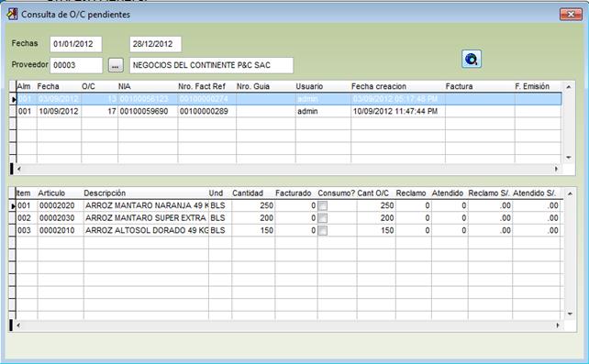Click Cantidad value 250 in item 001
The width and height of the screenshot is (589, 364).
click(253, 205)
